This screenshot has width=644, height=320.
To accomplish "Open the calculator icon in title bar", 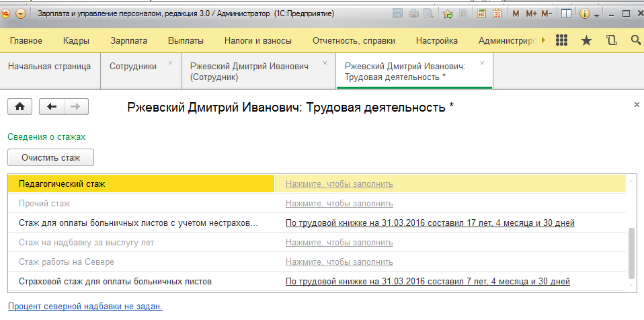I will (481, 13).
